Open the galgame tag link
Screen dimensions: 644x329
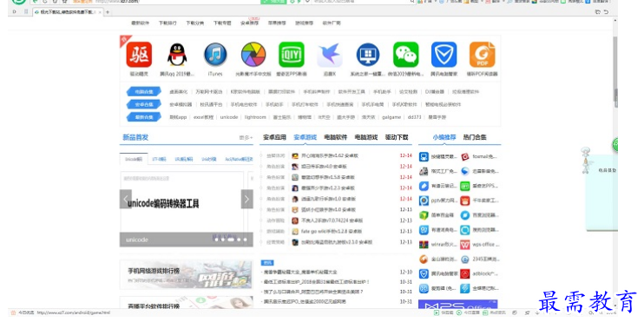point(391,117)
